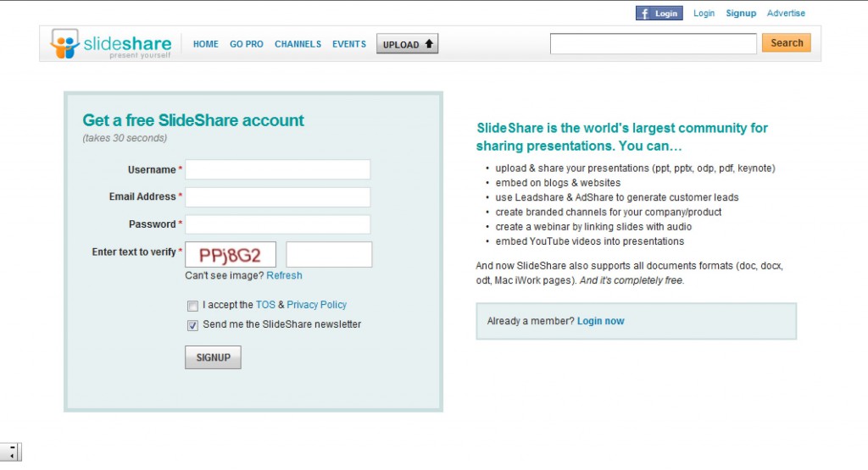This screenshot has width=868, height=470.
Task: Focus the captcha verification text box
Action: pos(329,254)
